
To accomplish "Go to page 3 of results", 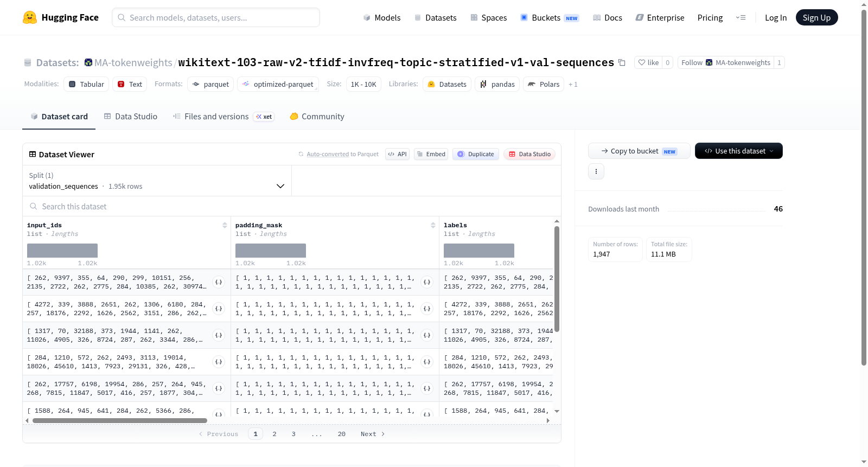I will coord(293,434).
